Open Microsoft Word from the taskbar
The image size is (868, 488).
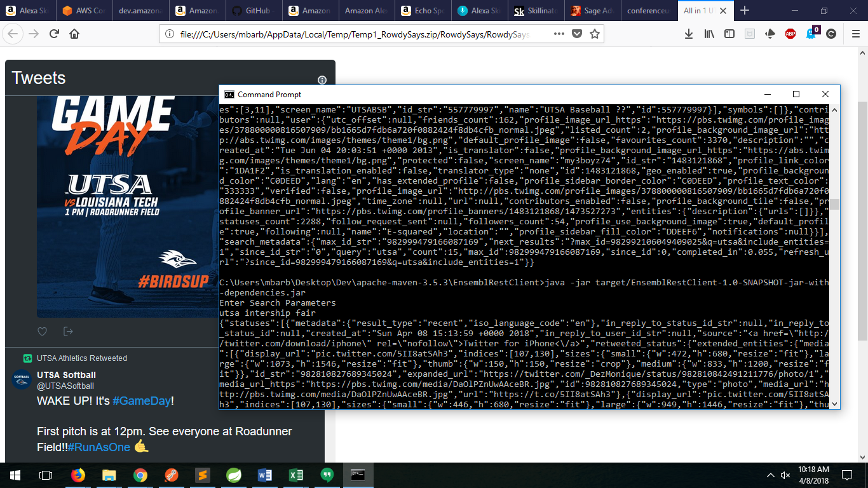(x=265, y=475)
